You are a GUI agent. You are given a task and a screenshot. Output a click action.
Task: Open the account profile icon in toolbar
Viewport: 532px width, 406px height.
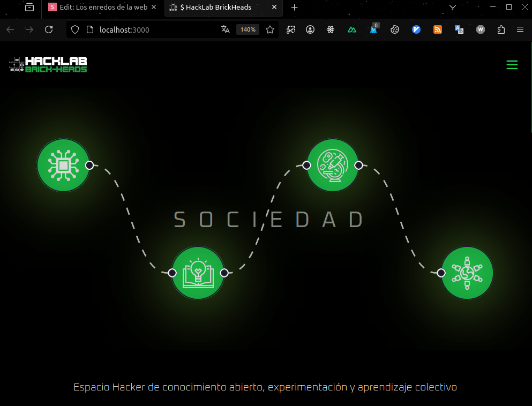click(310, 29)
